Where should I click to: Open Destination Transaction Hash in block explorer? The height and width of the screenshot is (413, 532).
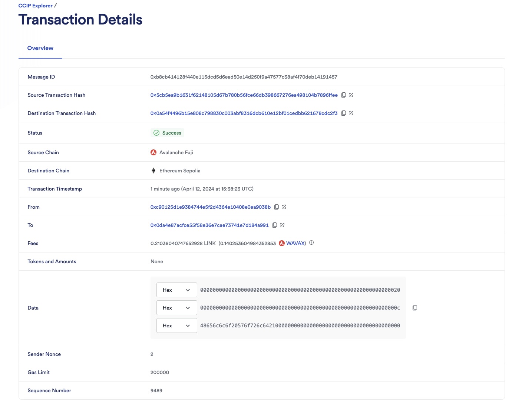(351, 113)
